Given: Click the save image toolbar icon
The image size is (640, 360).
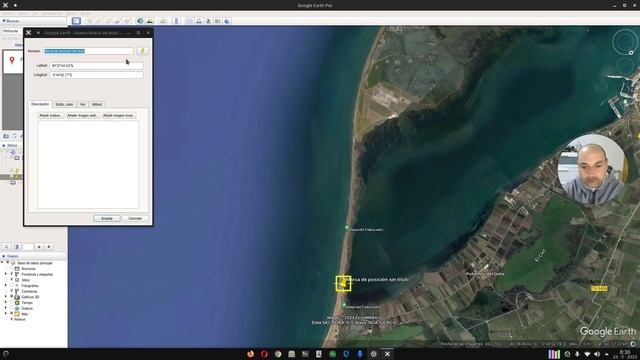Looking at the screenshot, I should coord(208,20).
